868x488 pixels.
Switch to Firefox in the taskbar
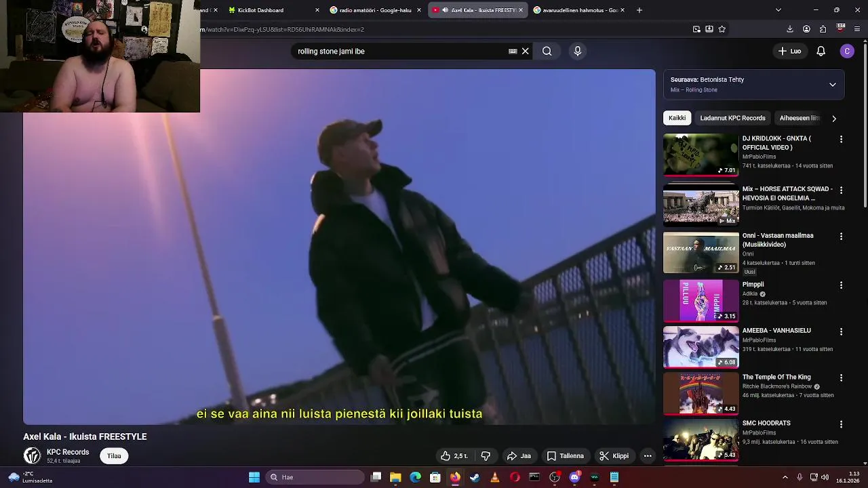pyautogui.click(x=455, y=477)
